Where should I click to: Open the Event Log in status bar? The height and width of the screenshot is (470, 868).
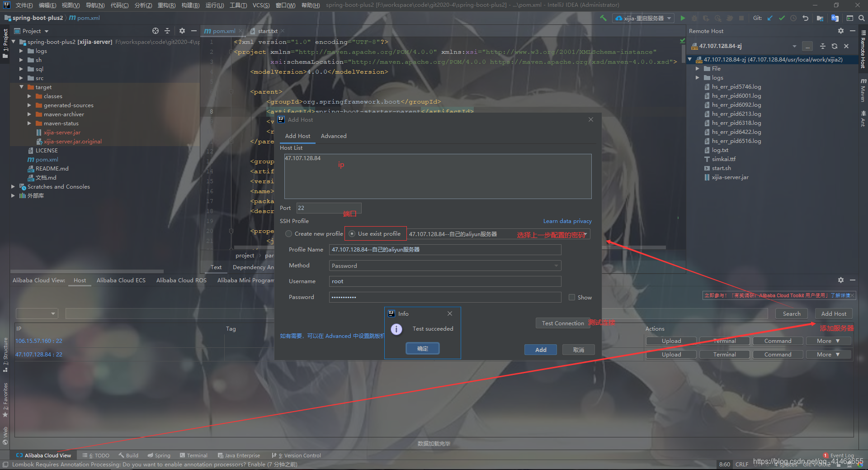[838, 456]
